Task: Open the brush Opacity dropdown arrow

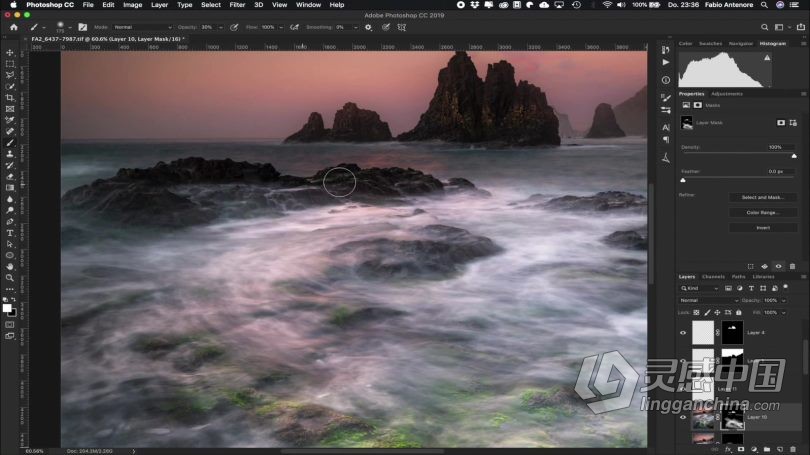Action: coord(221,27)
